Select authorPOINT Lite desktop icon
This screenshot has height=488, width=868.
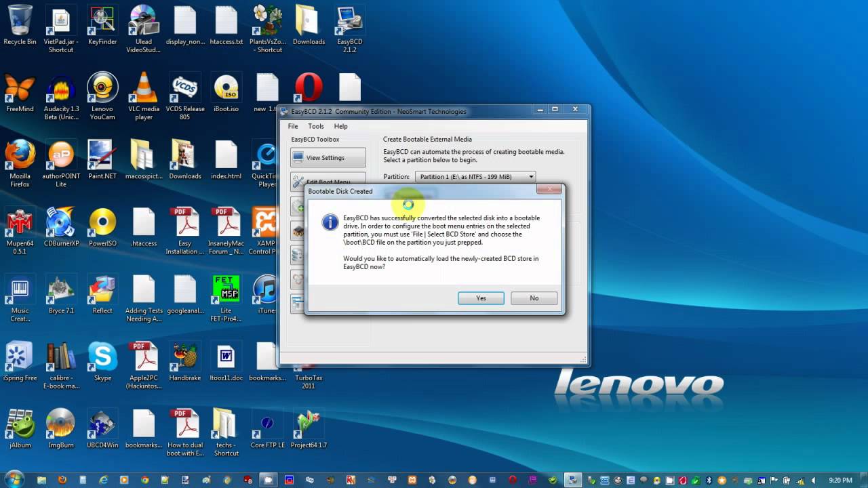coord(61,163)
